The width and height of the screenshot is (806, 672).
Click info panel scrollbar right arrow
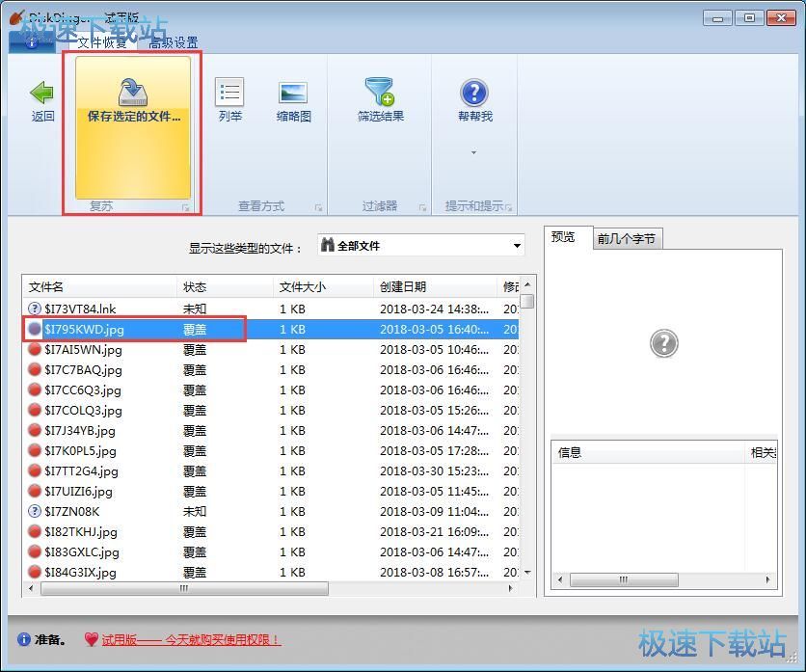click(x=768, y=580)
